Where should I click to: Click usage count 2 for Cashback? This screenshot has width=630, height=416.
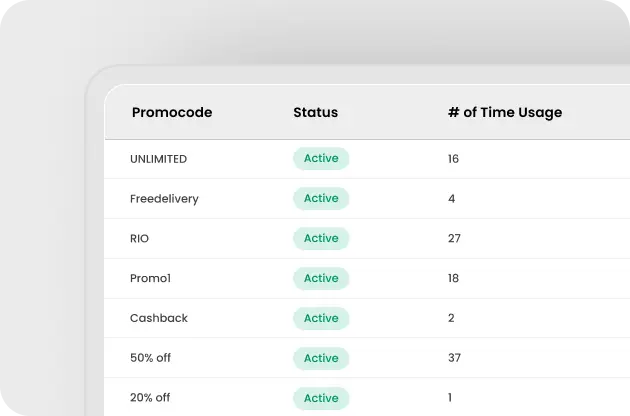pos(451,318)
